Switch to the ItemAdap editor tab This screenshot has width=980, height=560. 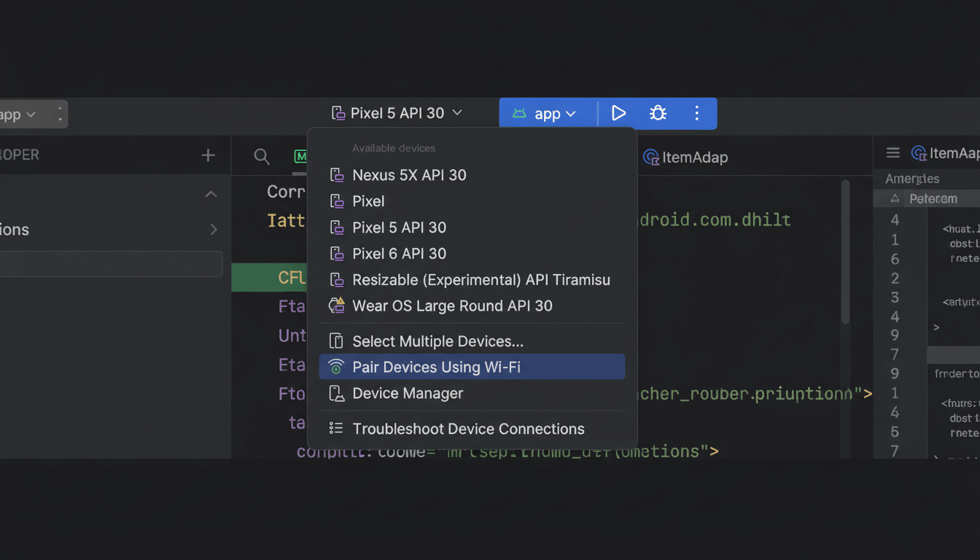(x=685, y=157)
